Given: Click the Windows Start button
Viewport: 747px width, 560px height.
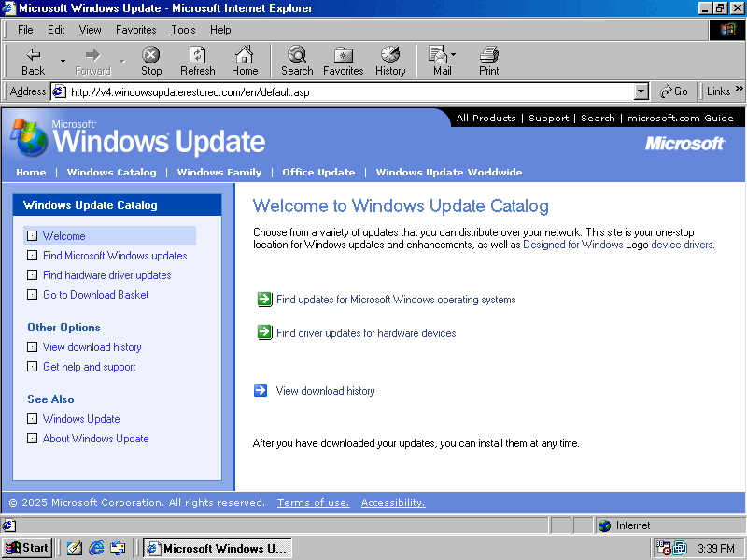Looking at the screenshot, I should pos(27,548).
